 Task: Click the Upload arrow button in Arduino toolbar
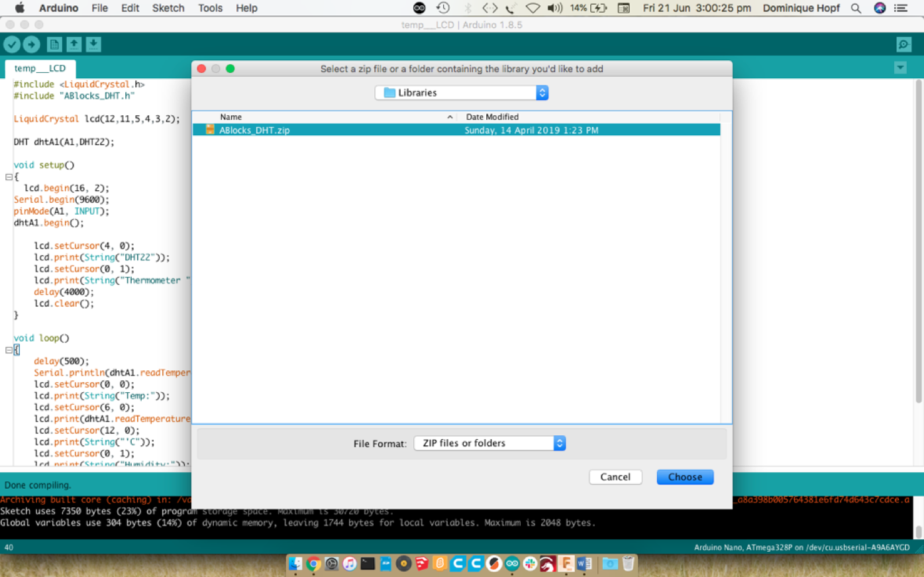point(31,44)
